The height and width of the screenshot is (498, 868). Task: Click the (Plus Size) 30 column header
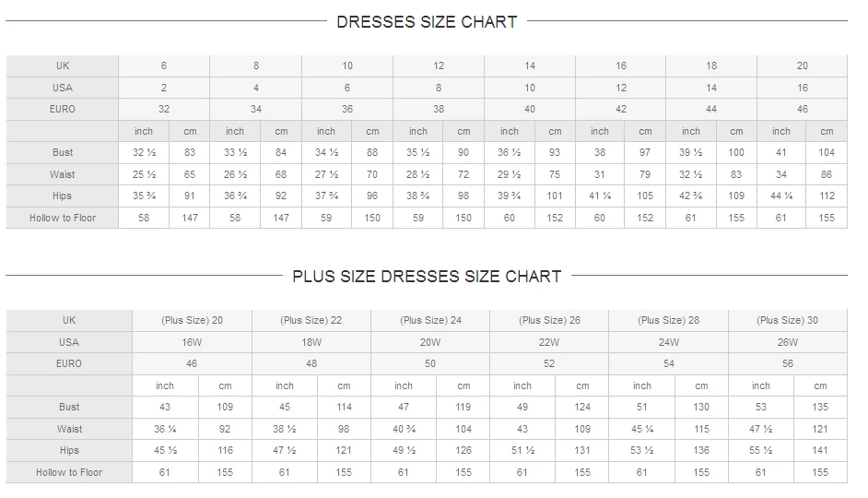pos(787,320)
